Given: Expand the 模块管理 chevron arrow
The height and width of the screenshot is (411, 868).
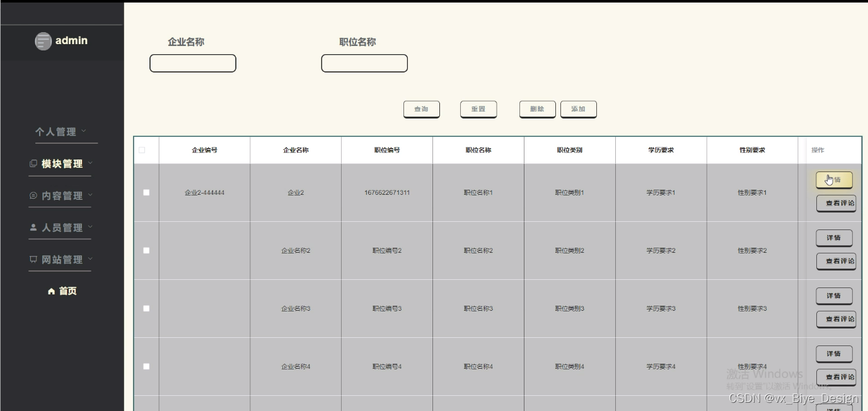Looking at the screenshot, I should [90, 163].
